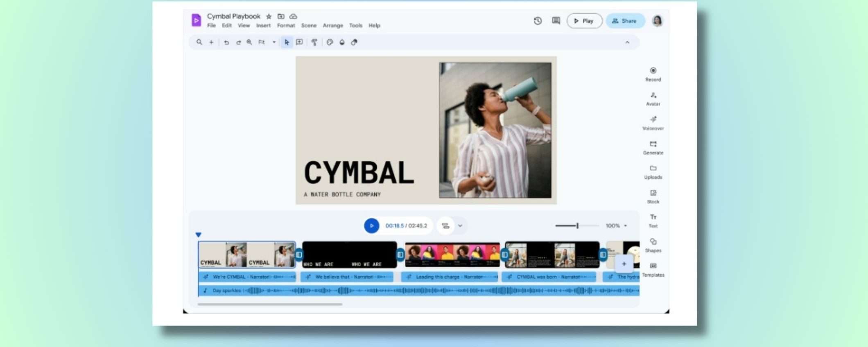Screen dimensions: 868x347
Task: Open the theme palette icon
Action: [330, 42]
